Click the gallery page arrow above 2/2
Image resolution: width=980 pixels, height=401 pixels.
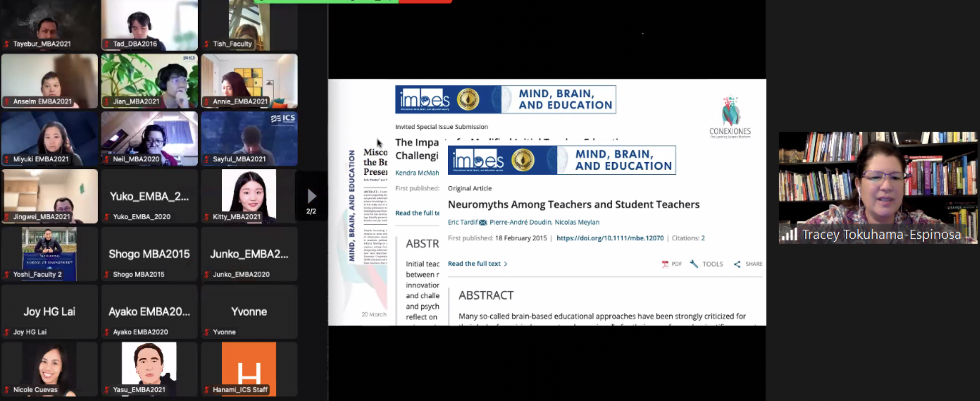(x=312, y=196)
